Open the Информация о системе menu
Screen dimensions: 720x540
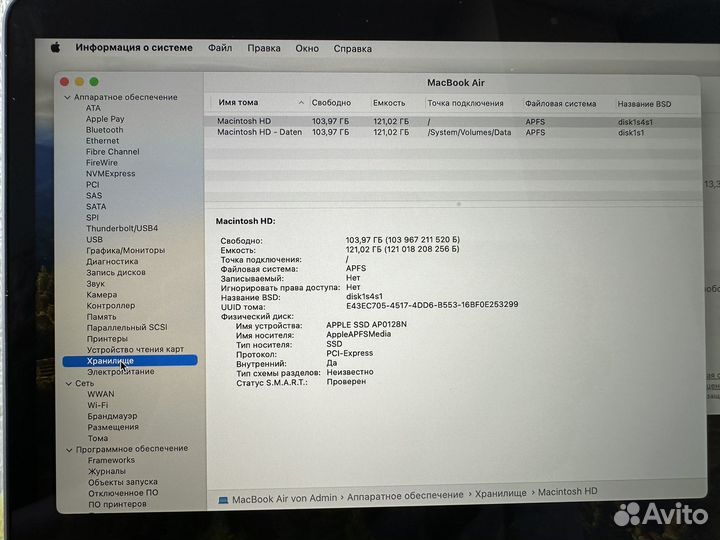(x=134, y=47)
